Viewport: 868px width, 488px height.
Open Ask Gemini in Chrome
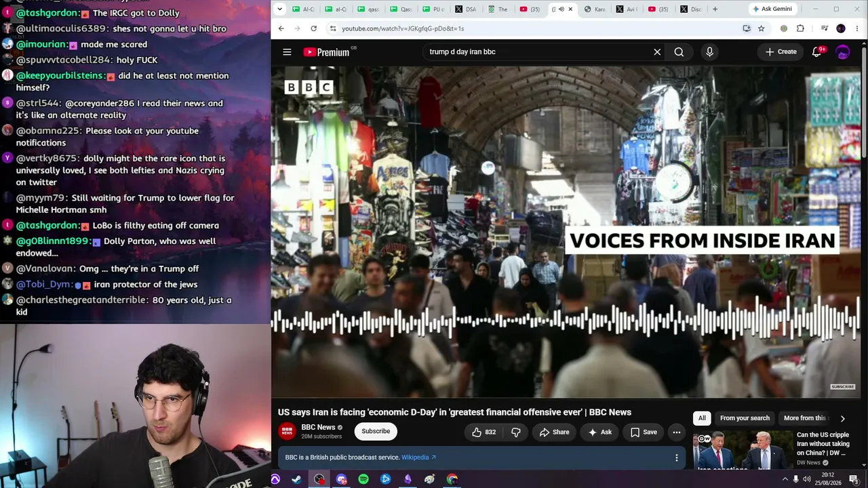pyautogui.click(x=772, y=9)
